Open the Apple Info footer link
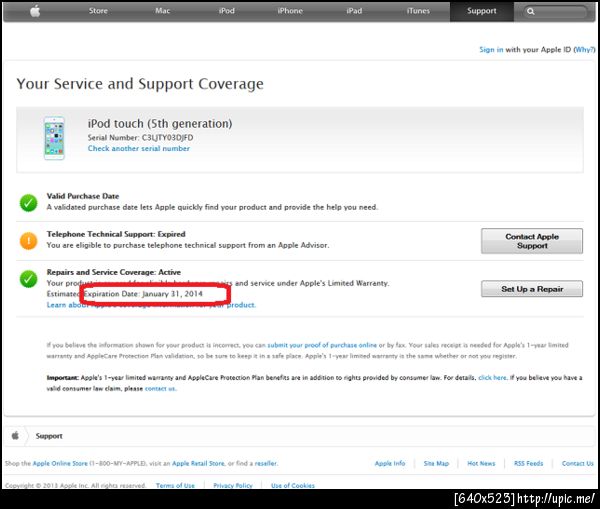This screenshot has height=509, width=600. click(x=390, y=463)
